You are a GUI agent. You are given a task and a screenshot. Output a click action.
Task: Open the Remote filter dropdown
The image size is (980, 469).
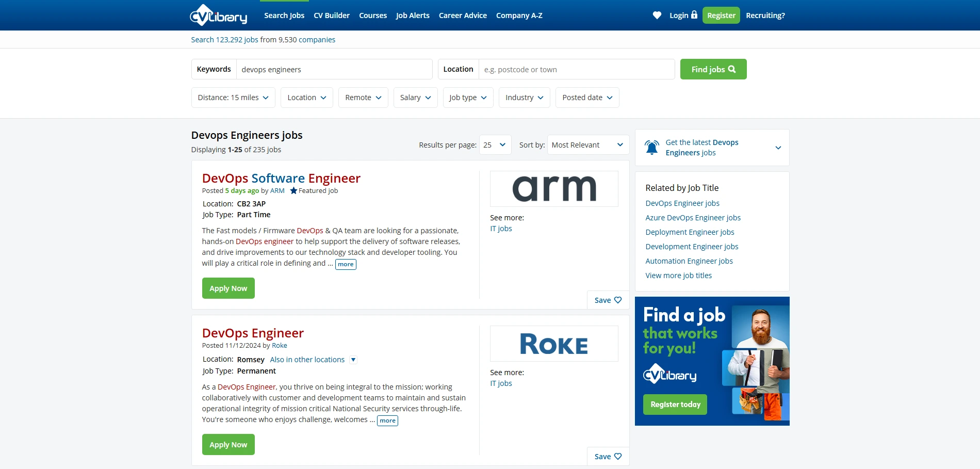(x=363, y=98)
